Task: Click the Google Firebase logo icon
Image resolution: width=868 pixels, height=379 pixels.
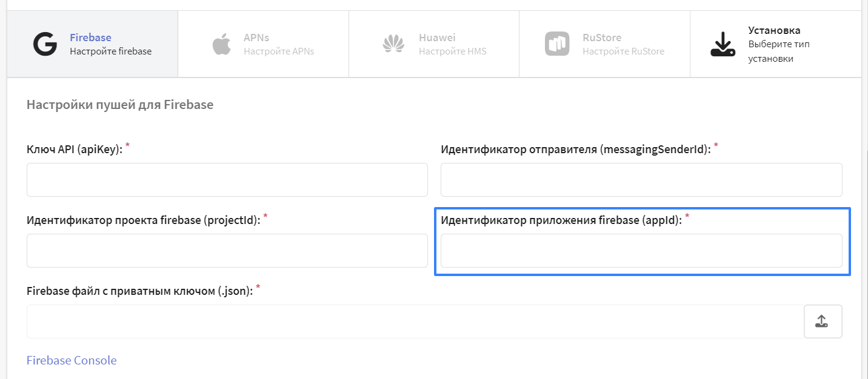Action: tap(45, 44)
